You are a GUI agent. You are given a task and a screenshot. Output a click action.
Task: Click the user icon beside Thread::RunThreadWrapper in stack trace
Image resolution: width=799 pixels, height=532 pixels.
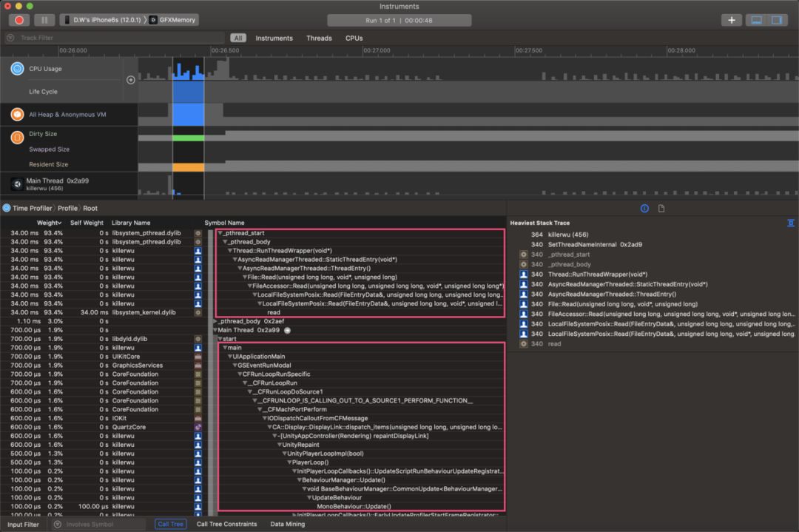523,275
